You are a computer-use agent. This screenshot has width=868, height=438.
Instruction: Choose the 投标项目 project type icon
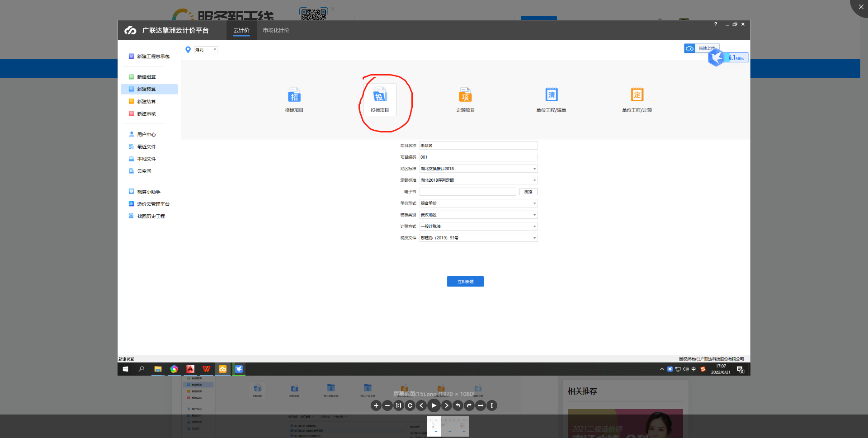pos(380,95)
